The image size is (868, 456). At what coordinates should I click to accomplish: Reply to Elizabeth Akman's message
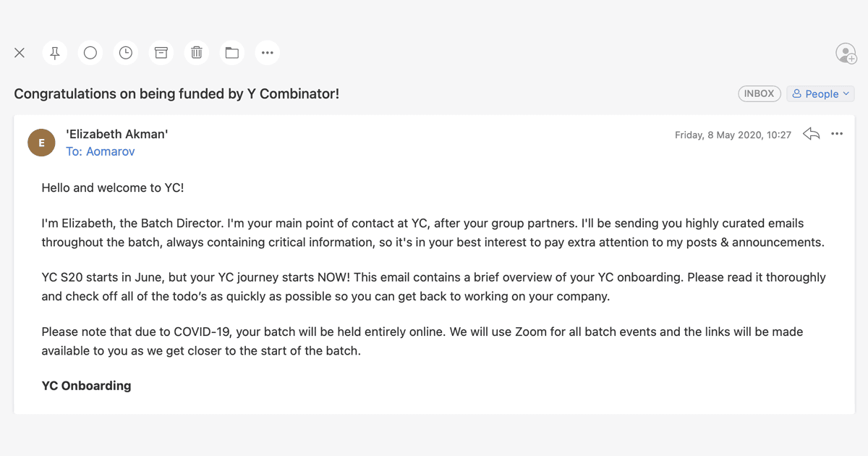point(811,134)
